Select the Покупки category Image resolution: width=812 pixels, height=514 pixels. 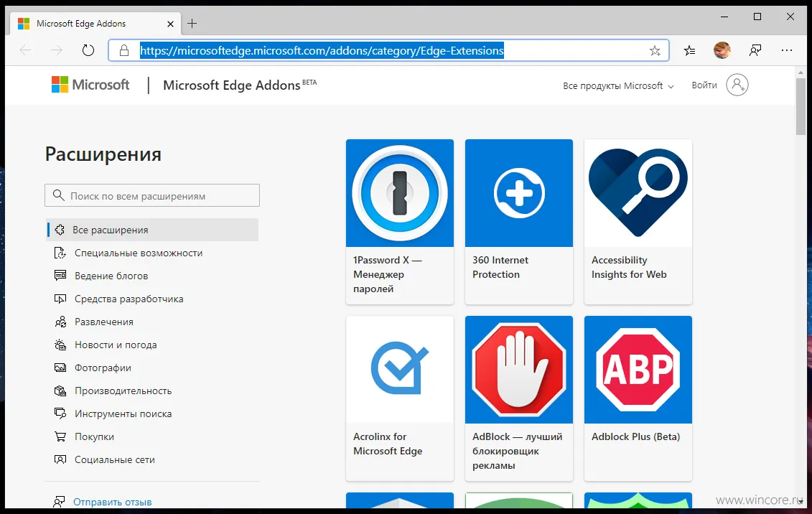tap(94, 436)
